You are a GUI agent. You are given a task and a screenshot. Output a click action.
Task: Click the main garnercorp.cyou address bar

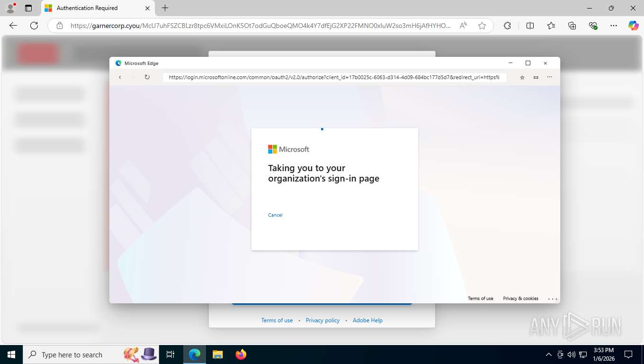pyautogui.click(x=260, y=26)
